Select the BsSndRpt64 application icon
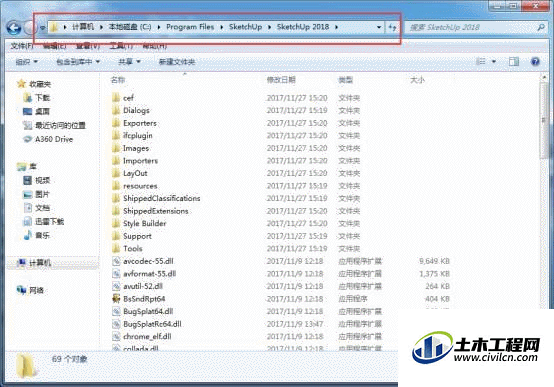554x387 pixels. [116, 299]
